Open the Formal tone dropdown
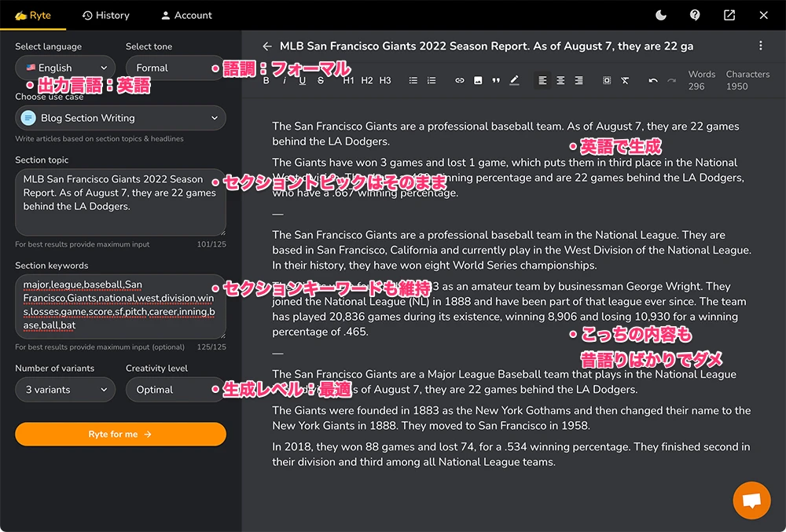The image size is (786, 532). [175, 68]
